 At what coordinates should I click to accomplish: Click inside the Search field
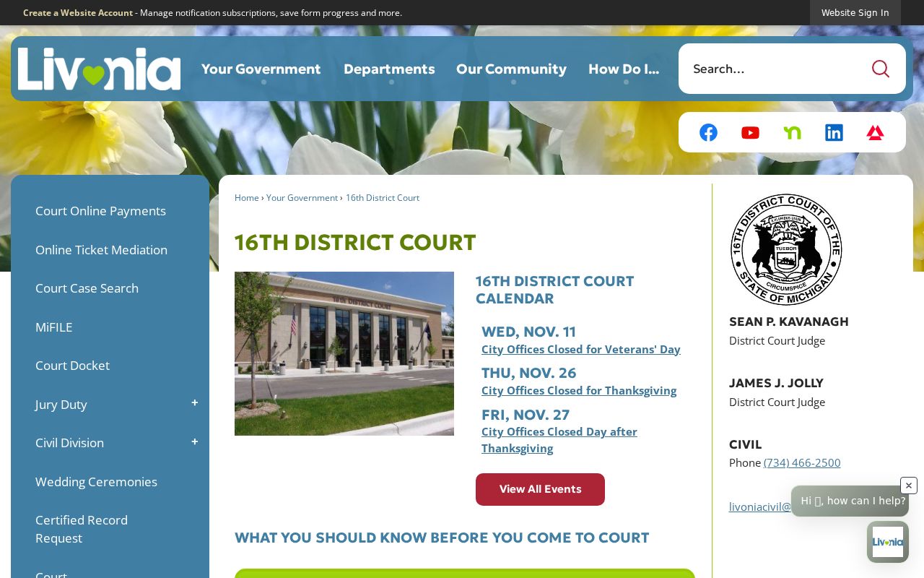tap(772, 69)
